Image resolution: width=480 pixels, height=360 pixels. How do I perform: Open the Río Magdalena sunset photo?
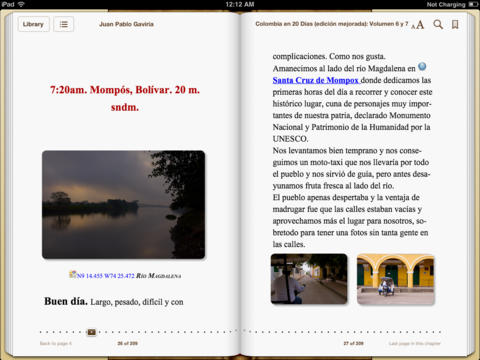(x=124, y=205)
